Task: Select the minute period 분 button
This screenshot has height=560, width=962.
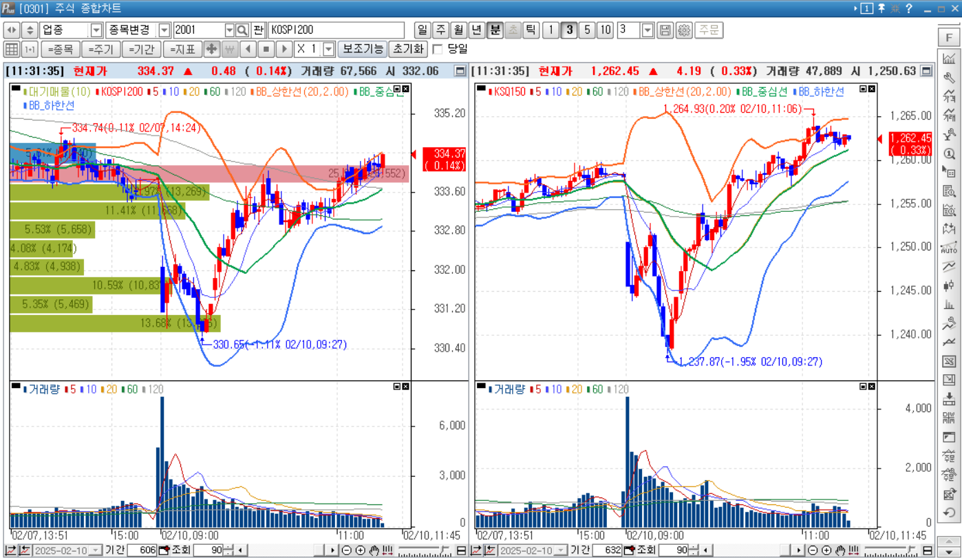Action: 495,30
